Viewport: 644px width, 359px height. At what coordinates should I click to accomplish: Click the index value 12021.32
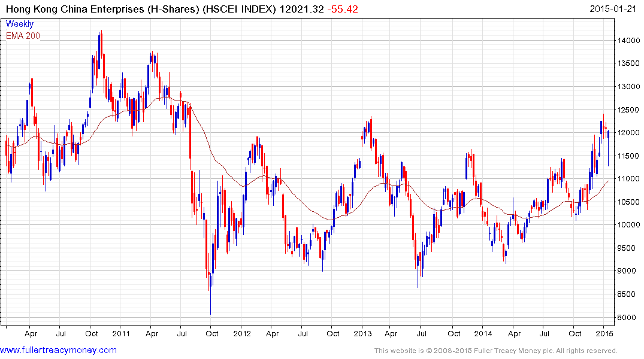[x=302, y=9]
